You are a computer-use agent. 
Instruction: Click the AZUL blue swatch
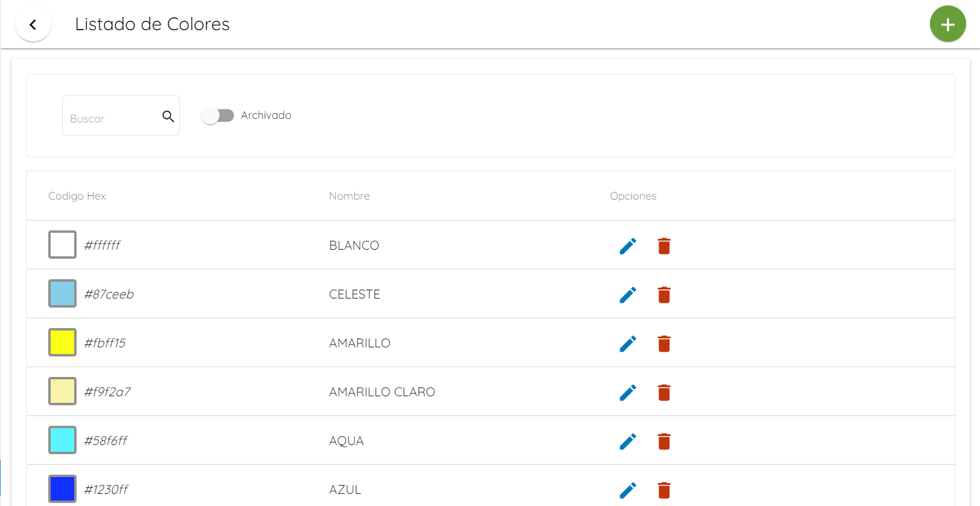tap(62, 489)
